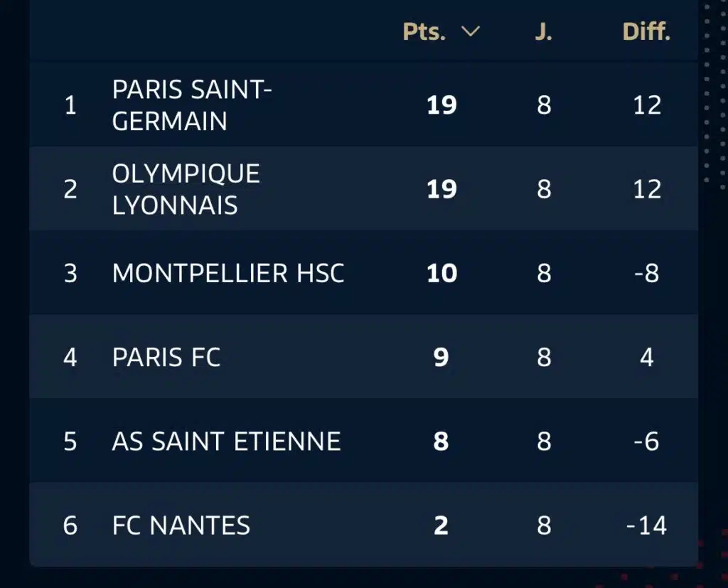
Task: Click the Pts. sort chevron
Action: click(469, 32)
